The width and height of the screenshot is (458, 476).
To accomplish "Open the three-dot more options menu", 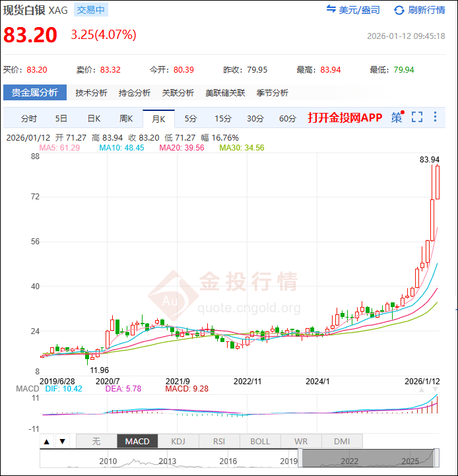I will click(435, 118).
